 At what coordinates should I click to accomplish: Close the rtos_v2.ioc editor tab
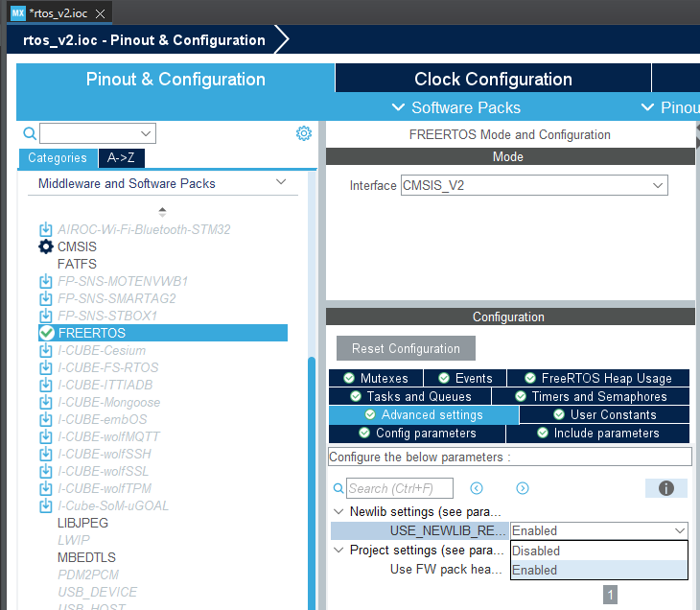coord(101,13)
